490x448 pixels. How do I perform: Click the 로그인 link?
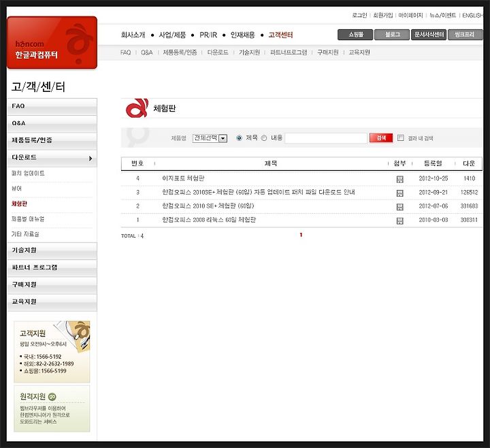click(x=359, y=15)
